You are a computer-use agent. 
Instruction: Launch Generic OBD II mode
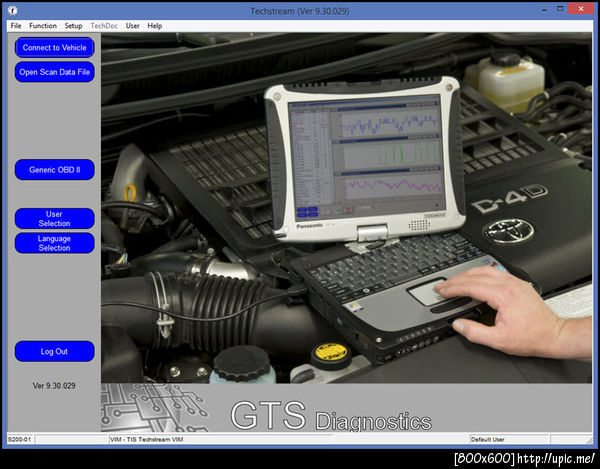54,170
